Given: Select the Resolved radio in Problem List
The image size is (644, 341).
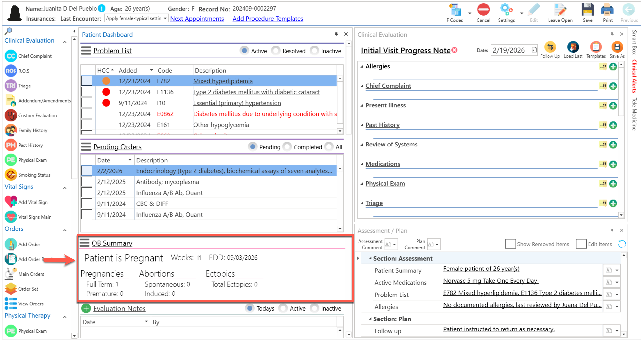Looking at the screenshot, I should 276,51.
